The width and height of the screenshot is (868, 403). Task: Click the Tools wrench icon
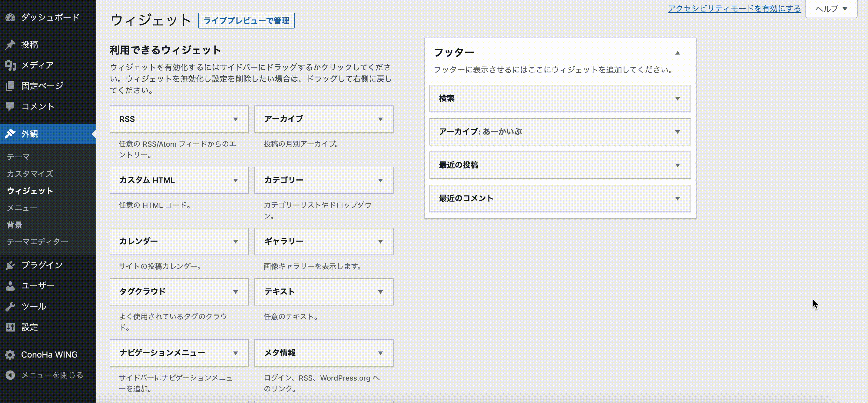10,307
